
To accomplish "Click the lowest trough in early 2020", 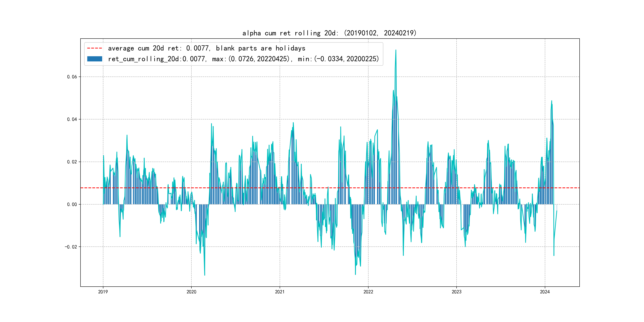I will click(205, 275).
